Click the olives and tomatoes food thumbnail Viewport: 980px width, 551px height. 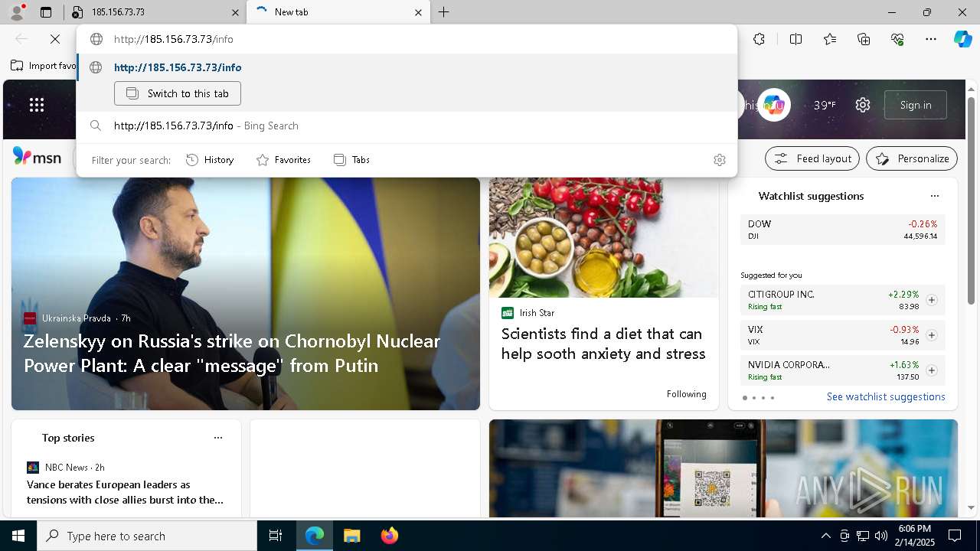tap(604, 237)
